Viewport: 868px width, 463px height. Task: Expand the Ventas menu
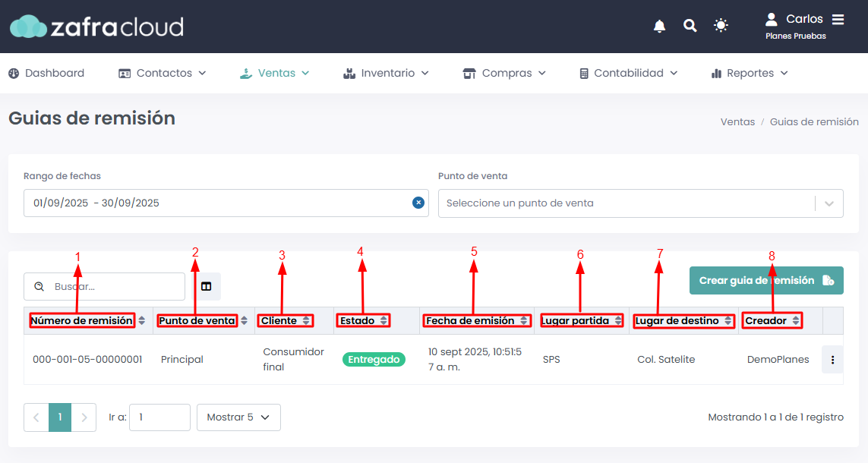(x=275, y=73)
